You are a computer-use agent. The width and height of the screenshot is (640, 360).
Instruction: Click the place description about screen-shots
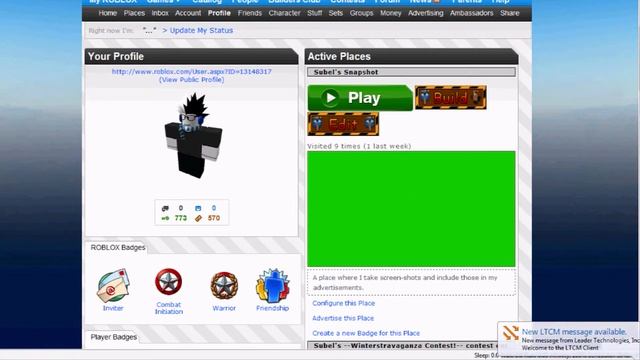tap(411, 282)
